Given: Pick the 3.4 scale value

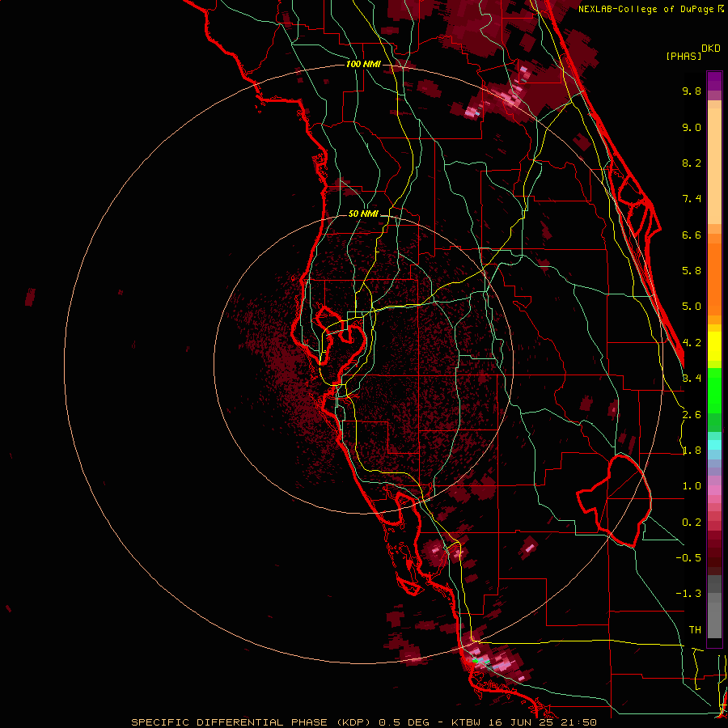Looking at the screenshot, I should point(692,379).
